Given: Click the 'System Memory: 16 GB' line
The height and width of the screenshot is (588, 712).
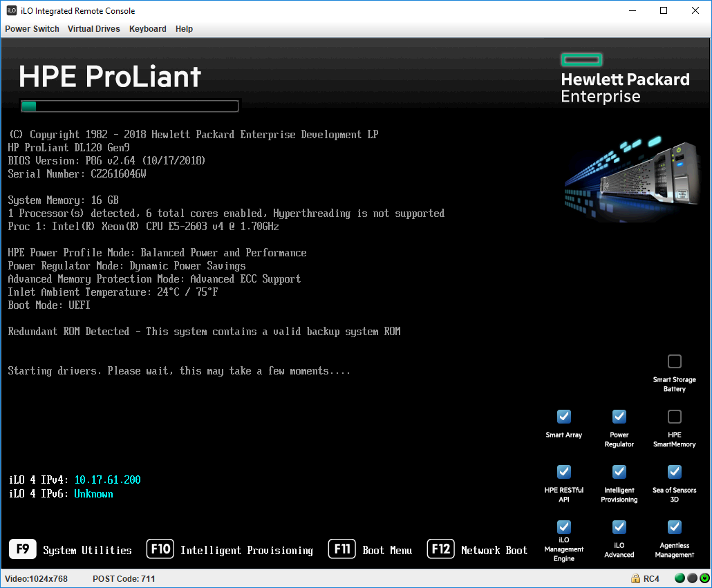Looking at the screenshot, I should point(63,200).
